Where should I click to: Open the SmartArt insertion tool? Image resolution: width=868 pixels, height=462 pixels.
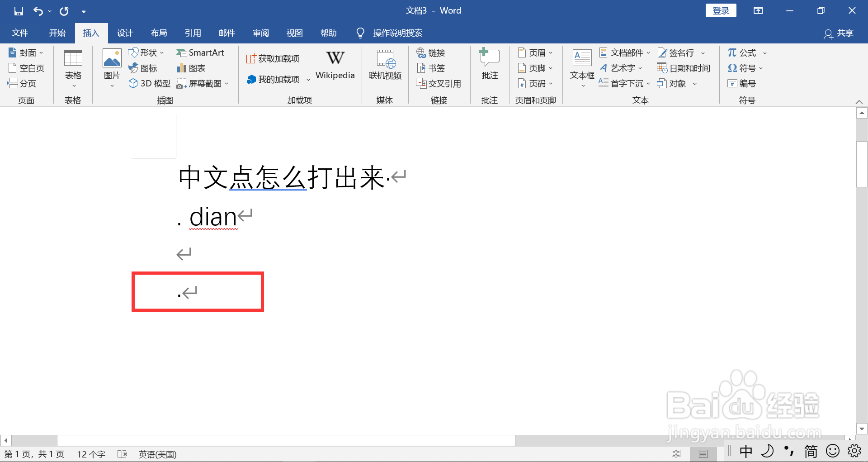(201, 52)
